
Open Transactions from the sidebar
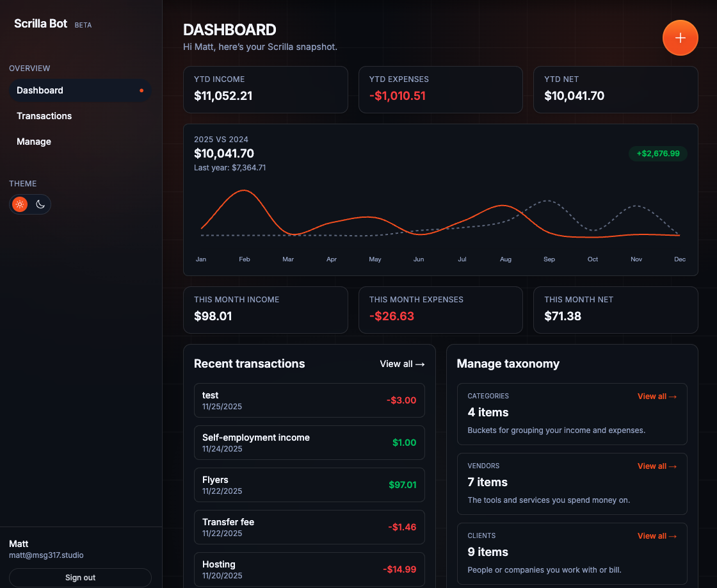pyautogui.click(x=44, y=116)
